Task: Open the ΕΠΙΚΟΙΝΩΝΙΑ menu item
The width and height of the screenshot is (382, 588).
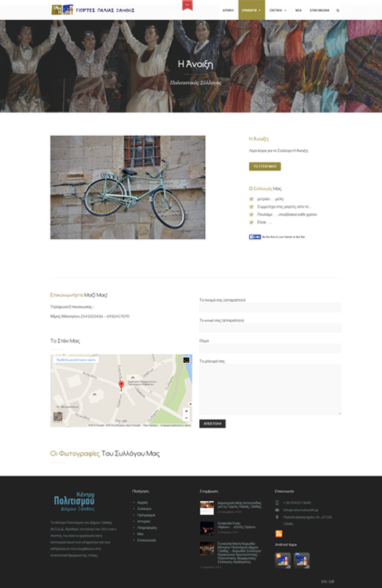Action: click(x=320, y=10)
